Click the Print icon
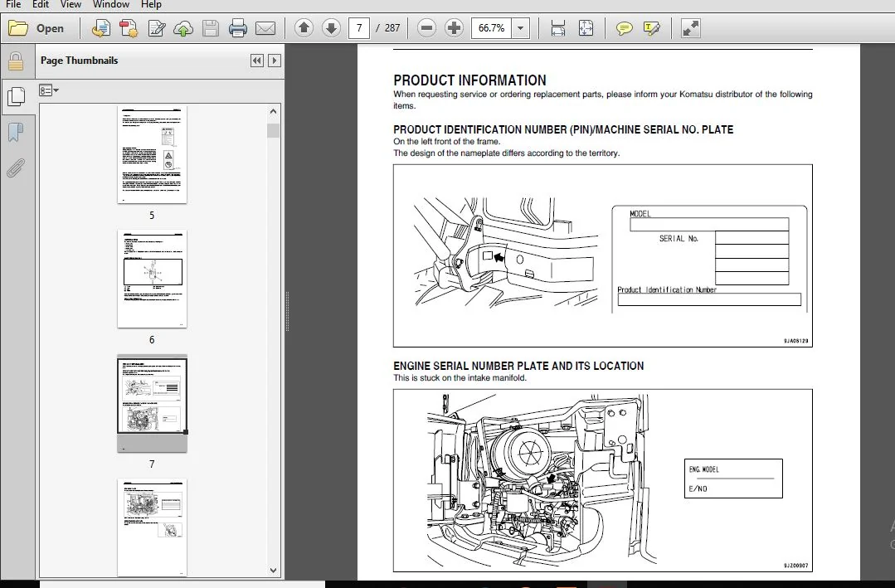The image size is (895, 588). (237, 28)
